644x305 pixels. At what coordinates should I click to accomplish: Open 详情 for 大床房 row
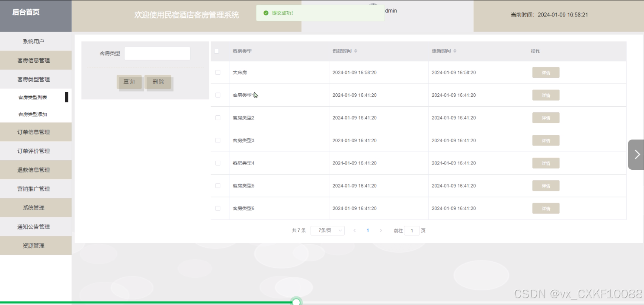click(x=546, y=73)
